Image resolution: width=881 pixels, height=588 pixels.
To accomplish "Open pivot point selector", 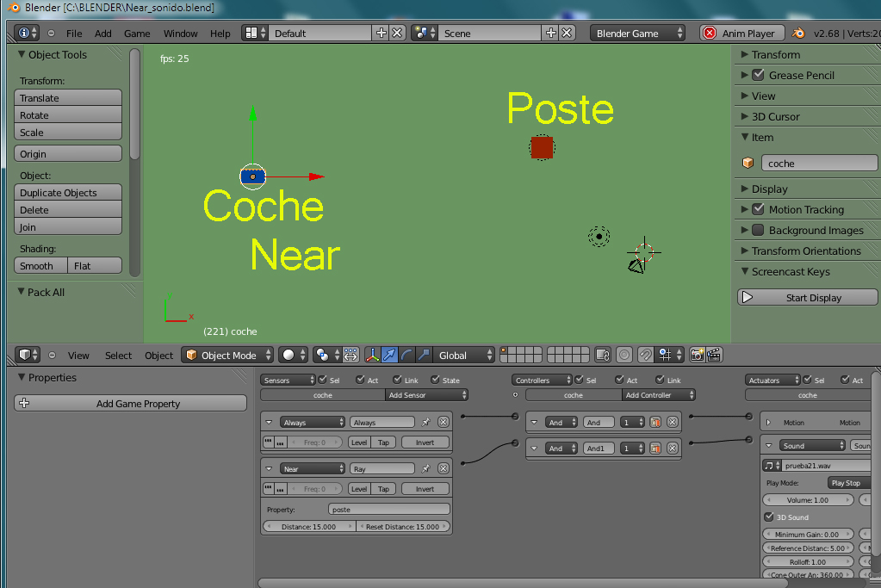I will click(x=327, y=355).
